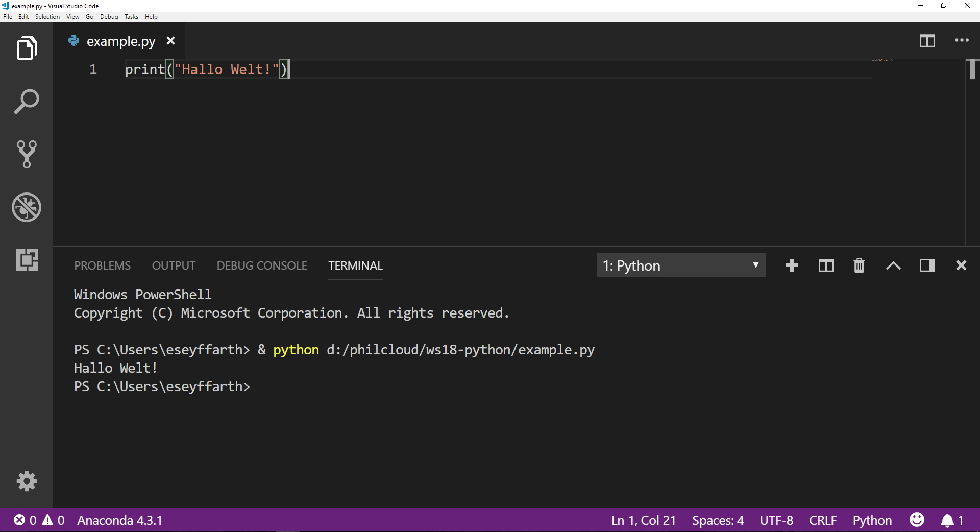The height and width of the screenshot is (532, 980).
Task: Click the Windows PowerShell header line
Action: pos(142,295)
